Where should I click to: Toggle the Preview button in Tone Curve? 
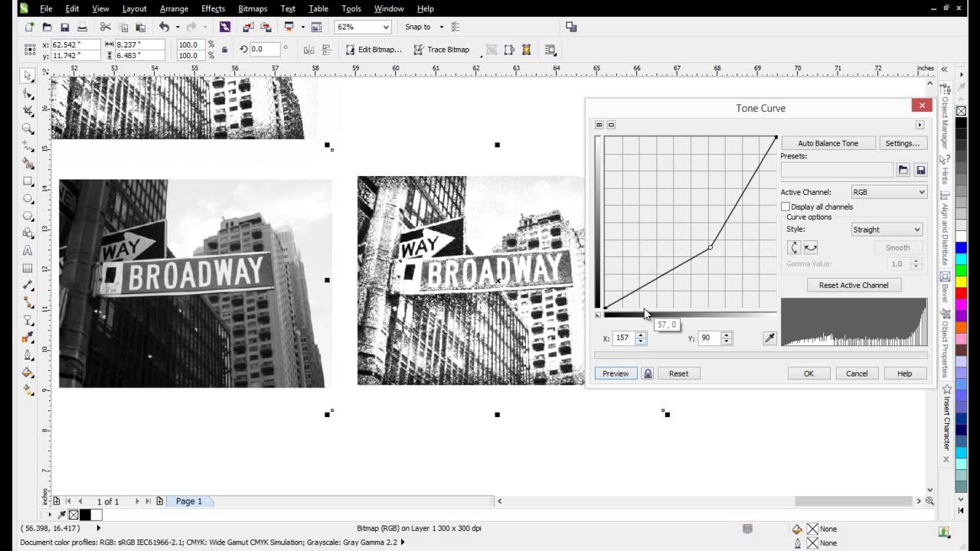click(616, 373)
